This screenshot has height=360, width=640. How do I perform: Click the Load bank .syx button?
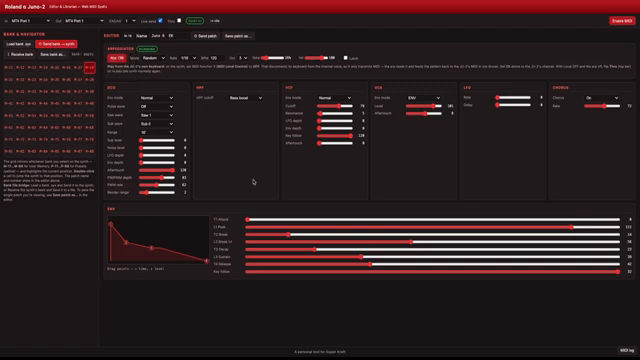click(x=19, y=44)
